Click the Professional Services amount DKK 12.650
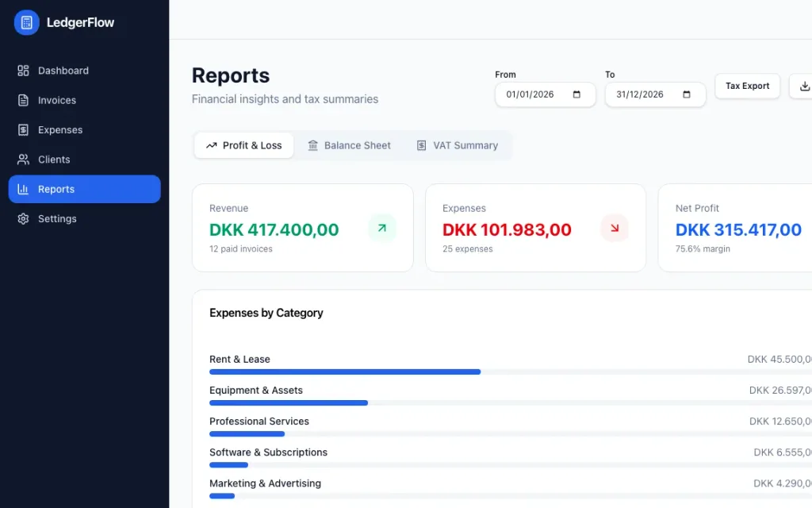Viewport: 812px width, 508px height. coord(780,421)
